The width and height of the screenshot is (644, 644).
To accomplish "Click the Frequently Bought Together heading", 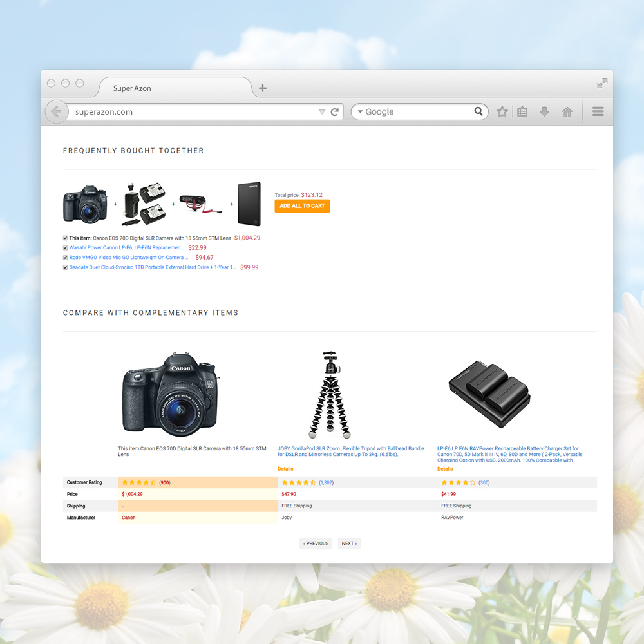I will pyautogui.click(x=133, y=151).
